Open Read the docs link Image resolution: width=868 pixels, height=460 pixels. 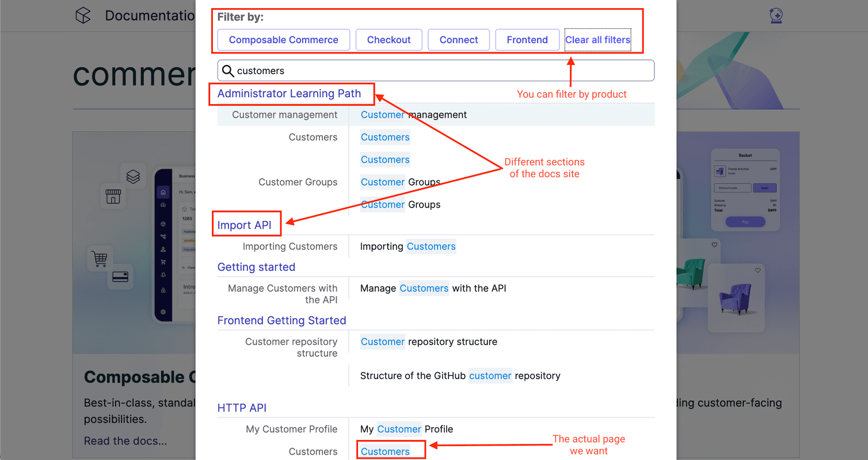[x=125, y=441]
